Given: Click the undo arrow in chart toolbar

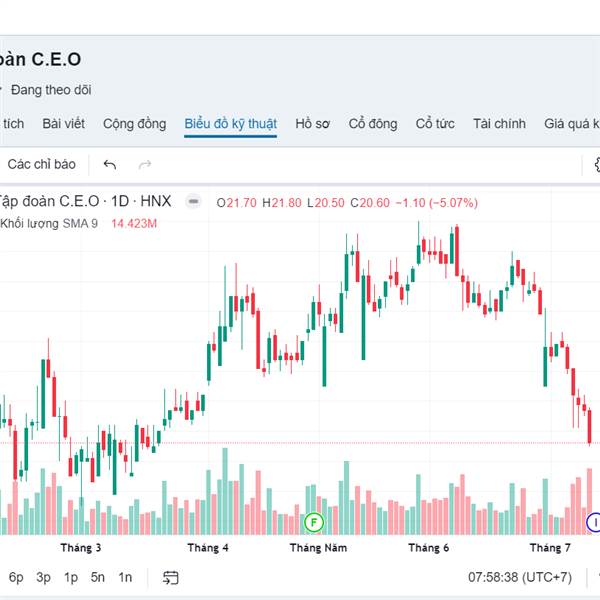Looking at the screenshot, I should (110, 164).
